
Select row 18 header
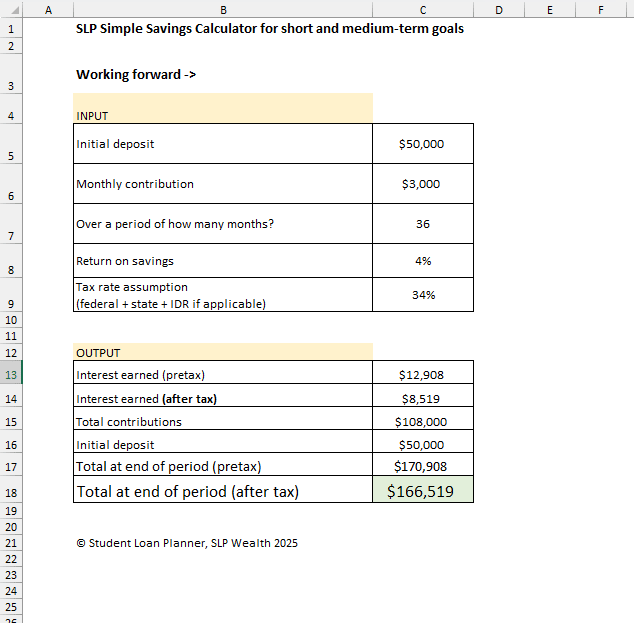pyautogui.click(x=11, y=490)
